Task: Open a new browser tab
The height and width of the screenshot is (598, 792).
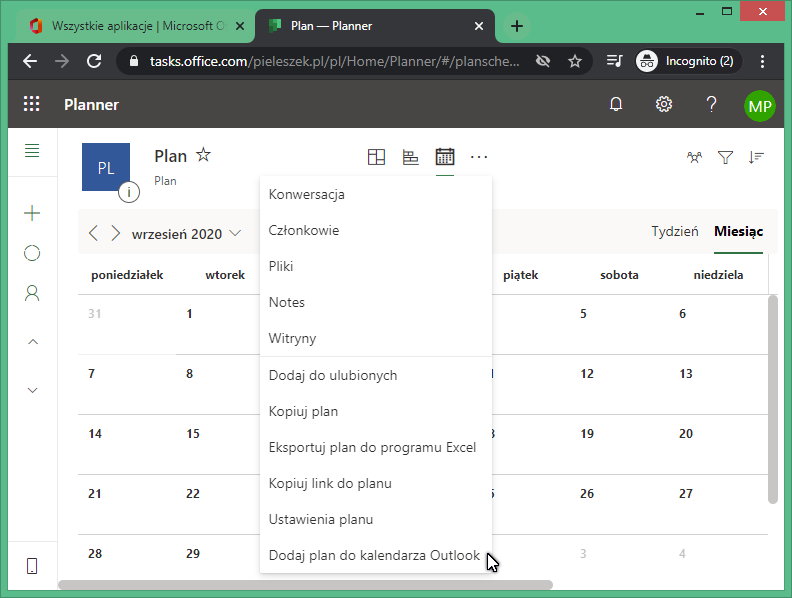Action: (x=517, y=26)
